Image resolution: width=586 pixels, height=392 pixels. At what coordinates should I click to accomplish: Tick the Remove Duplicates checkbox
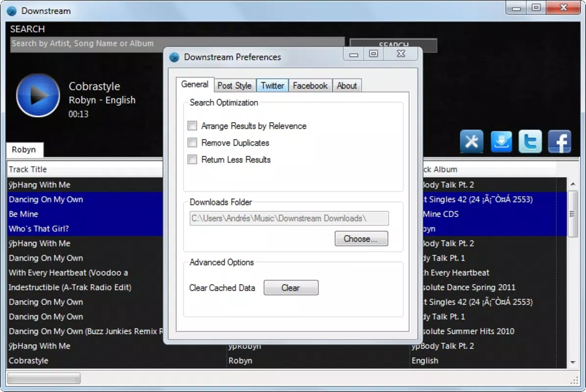192,143
